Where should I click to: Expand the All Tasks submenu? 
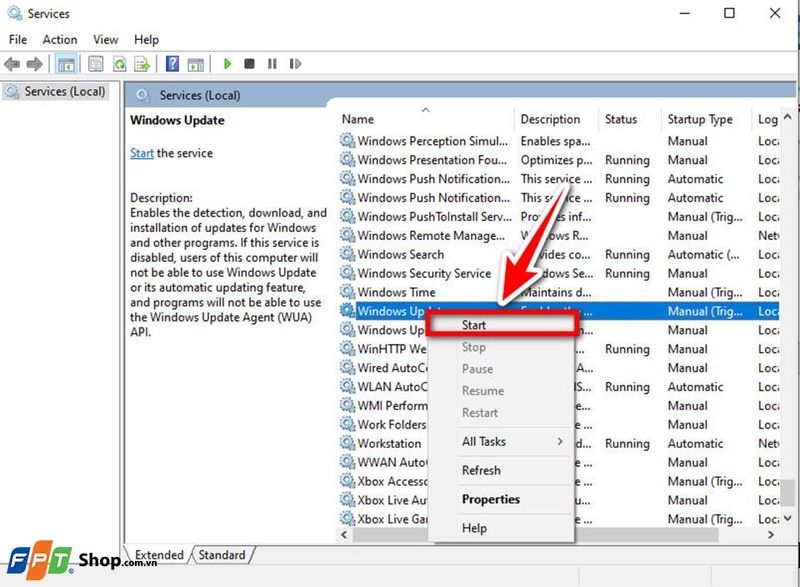coord(502,442)
